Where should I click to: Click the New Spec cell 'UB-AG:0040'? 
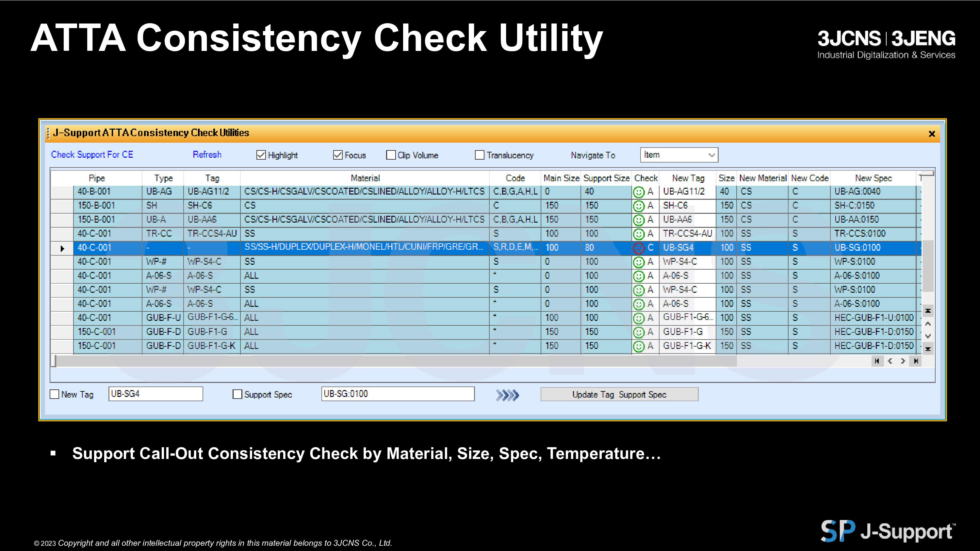(873, 191)
